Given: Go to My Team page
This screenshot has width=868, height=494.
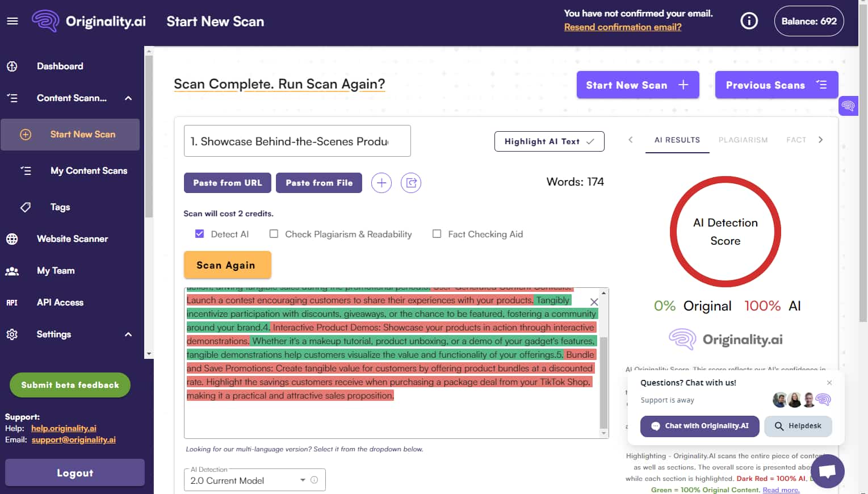Looking at the screenshot, I should [55, 270].
